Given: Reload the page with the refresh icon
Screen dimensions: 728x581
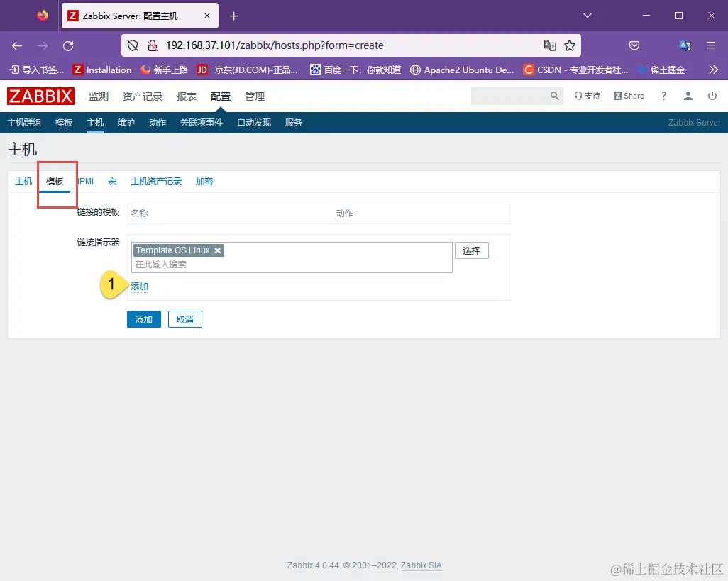Looking at the screenshot, I should (68, 45).
